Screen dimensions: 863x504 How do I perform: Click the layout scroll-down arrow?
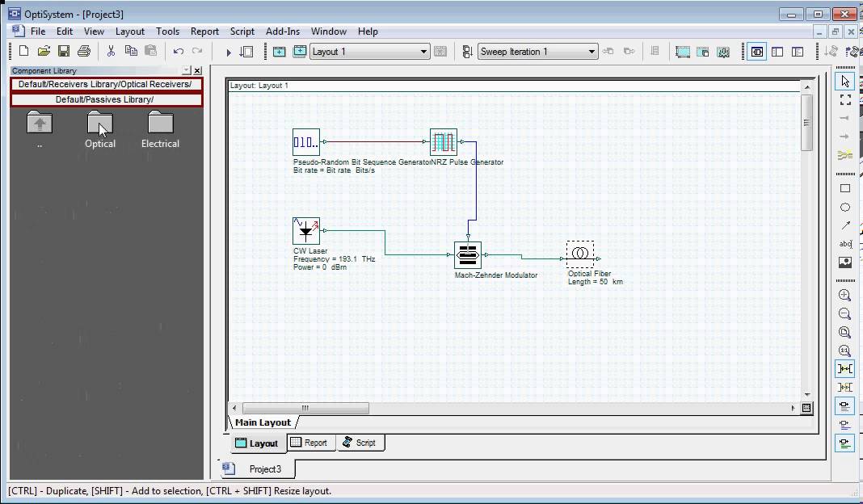tap(807, 394)
